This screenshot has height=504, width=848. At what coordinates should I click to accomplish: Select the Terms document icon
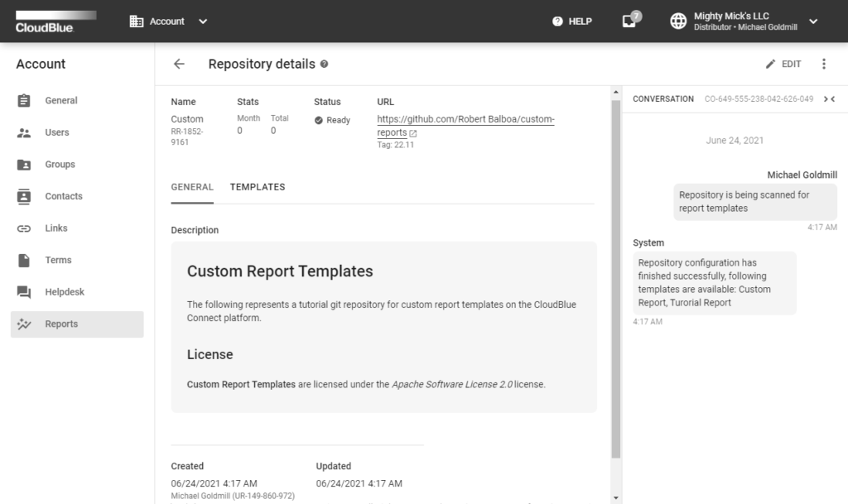pos(26,260)
